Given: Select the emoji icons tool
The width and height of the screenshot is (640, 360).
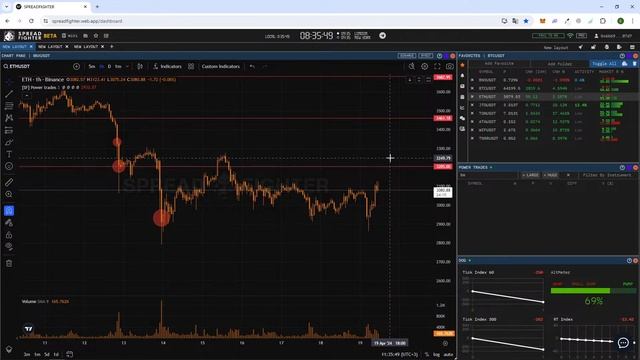Looking at the screenshot, I should pos(9,166).
